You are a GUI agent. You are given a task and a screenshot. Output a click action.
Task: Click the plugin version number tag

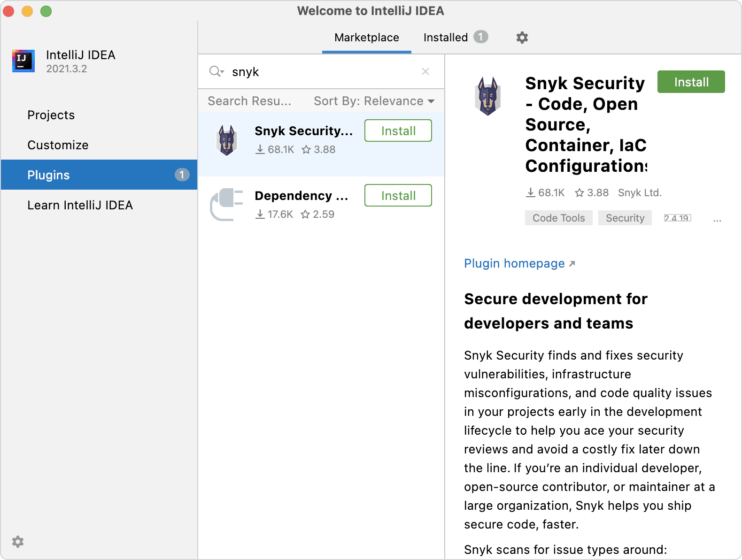[677, 218]
